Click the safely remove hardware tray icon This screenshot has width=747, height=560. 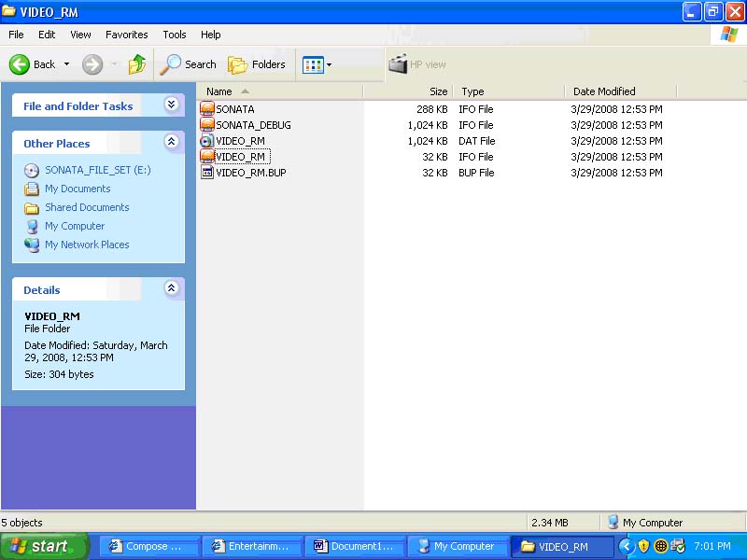point(677,546)
